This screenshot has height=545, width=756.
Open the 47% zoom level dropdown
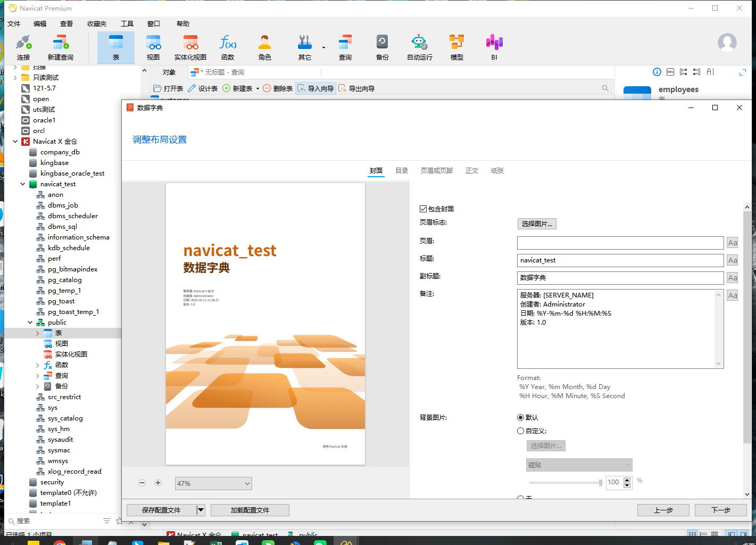[x=213, y=483]
